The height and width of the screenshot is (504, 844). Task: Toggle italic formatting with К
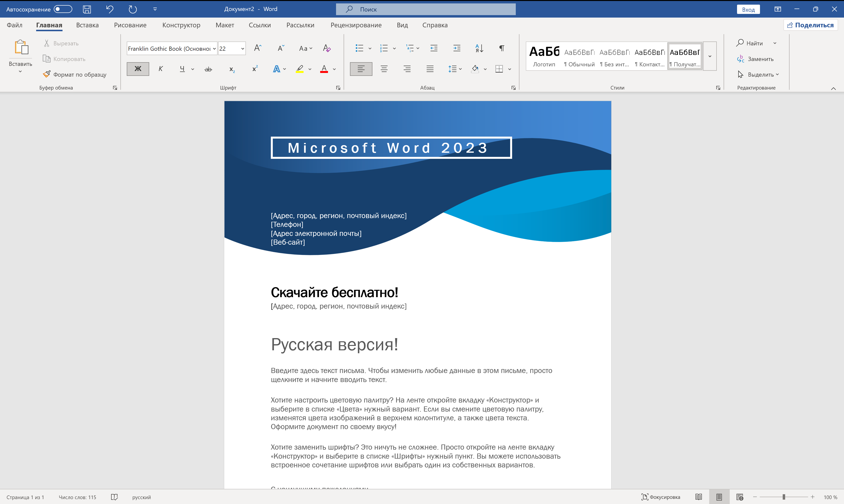pos(160,69)
